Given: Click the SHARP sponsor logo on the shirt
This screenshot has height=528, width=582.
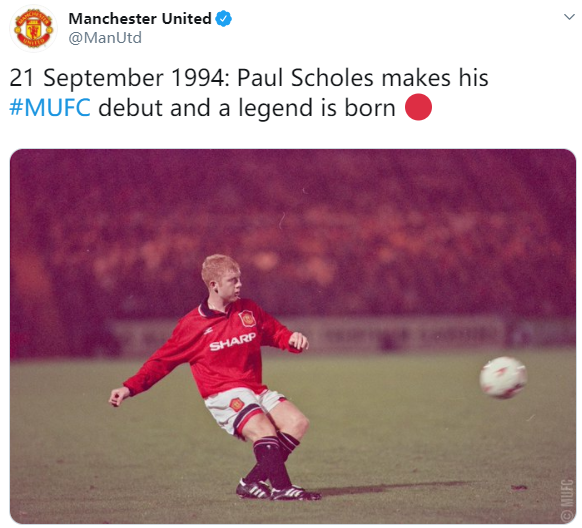Looking at the screenshot, I should coord(232,342).
